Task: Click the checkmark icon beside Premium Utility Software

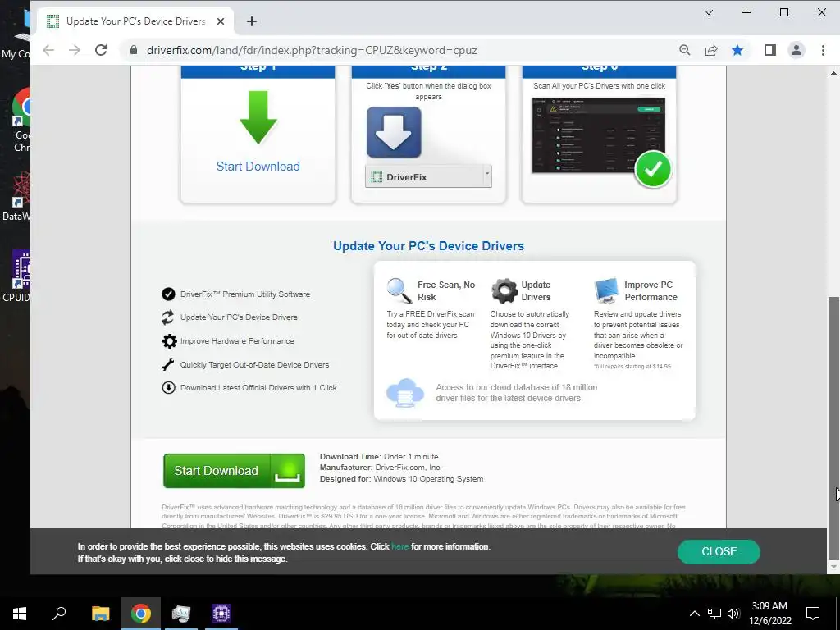Action: [168, 294]
